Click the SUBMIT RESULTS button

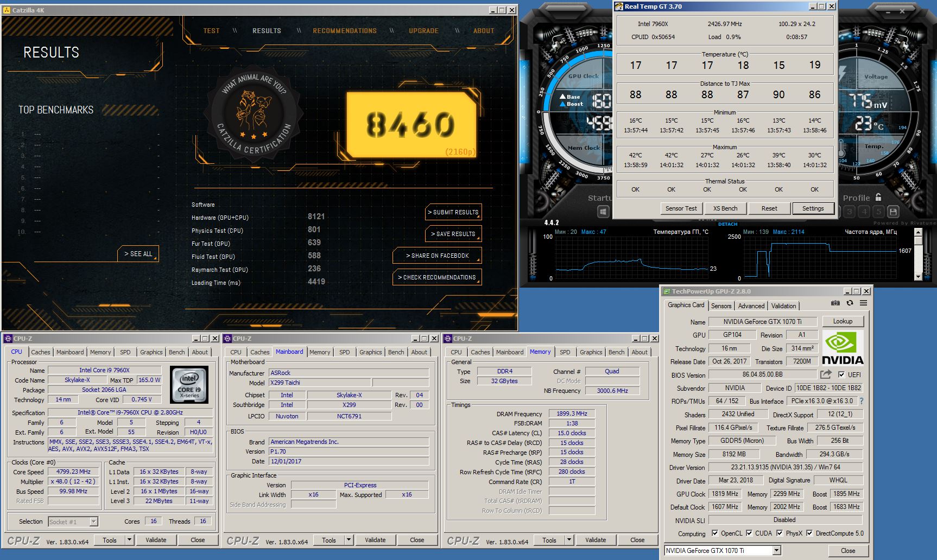tap(453, 212)
